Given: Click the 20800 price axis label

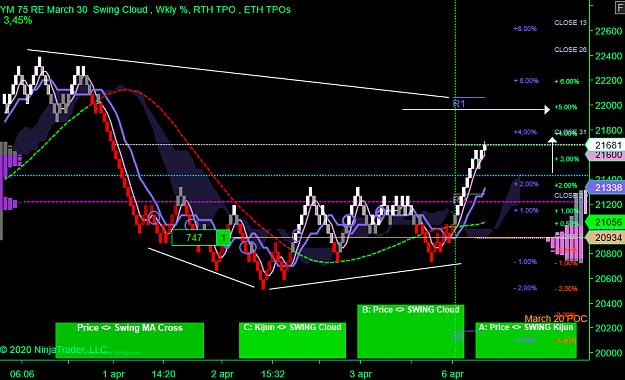Looking at the screenshot, I should pyautogui.click(x=608, y=254).
